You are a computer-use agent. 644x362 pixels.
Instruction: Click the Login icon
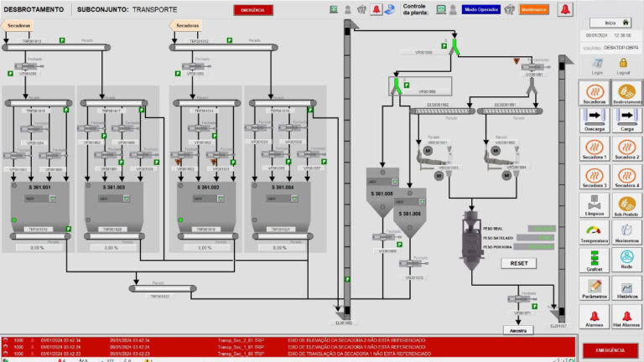point(597,65)
